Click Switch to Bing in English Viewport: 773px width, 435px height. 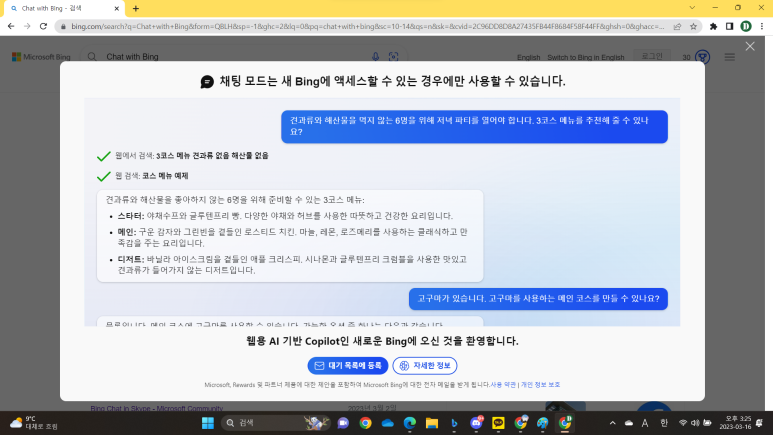586,57
